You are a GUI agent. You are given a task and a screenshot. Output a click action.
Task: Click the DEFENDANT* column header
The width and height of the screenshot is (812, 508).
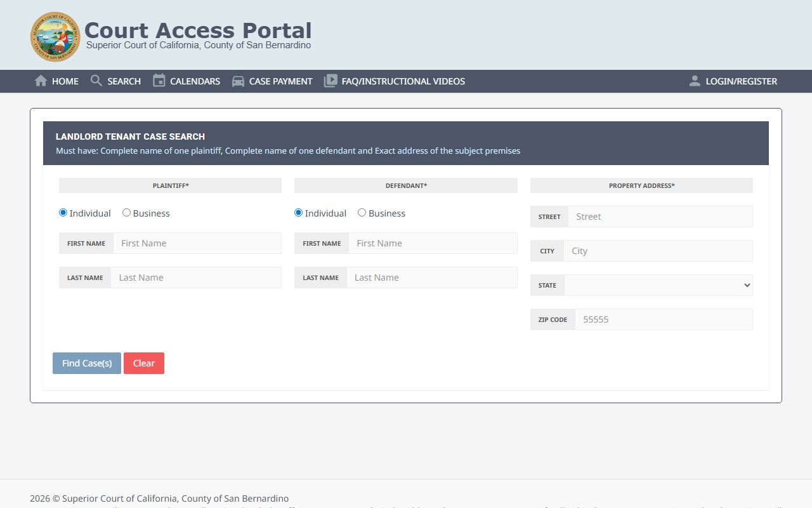(x=406, y=185)
